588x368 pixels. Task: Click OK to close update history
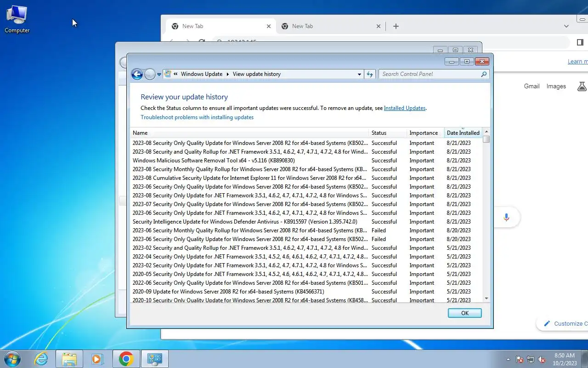point(465,313)
